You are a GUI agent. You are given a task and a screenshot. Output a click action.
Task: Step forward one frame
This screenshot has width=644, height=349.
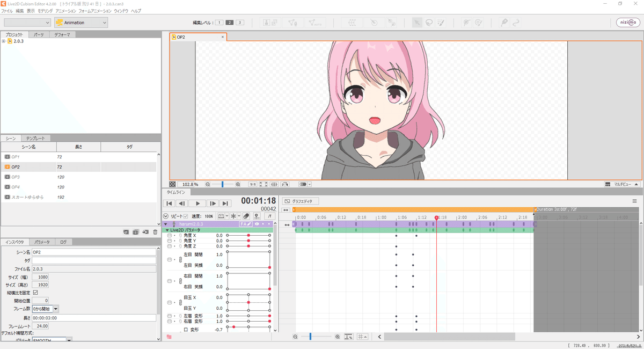coord(213,203)
